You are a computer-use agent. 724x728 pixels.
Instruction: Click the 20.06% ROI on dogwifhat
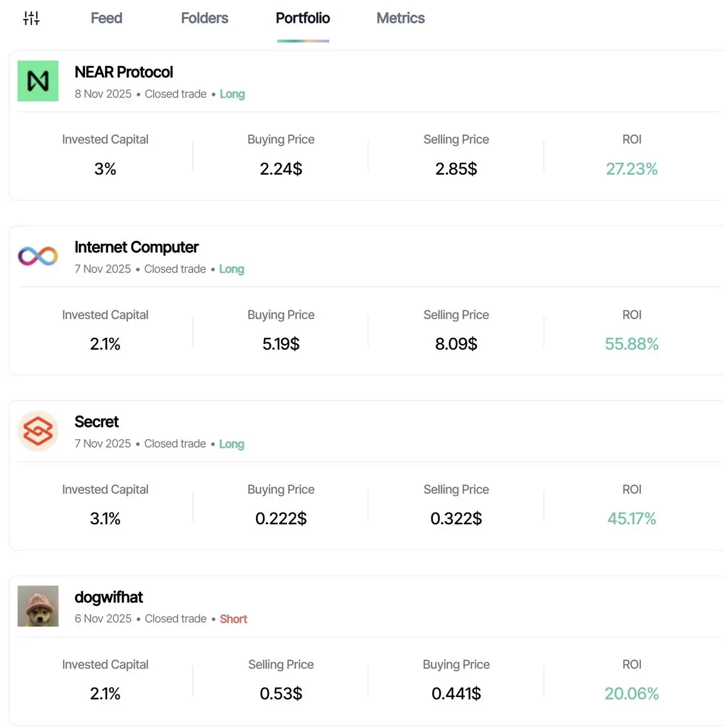[x=631, y=693]
